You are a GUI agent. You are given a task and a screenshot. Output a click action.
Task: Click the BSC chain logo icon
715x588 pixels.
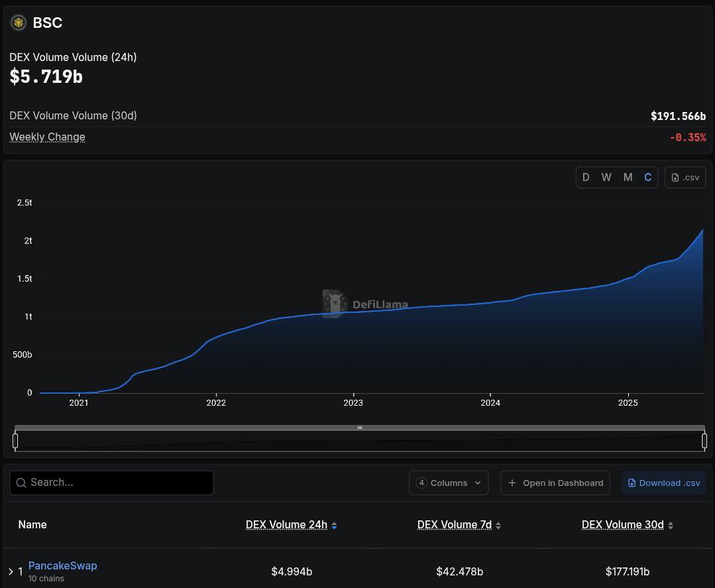click(19, 23)
